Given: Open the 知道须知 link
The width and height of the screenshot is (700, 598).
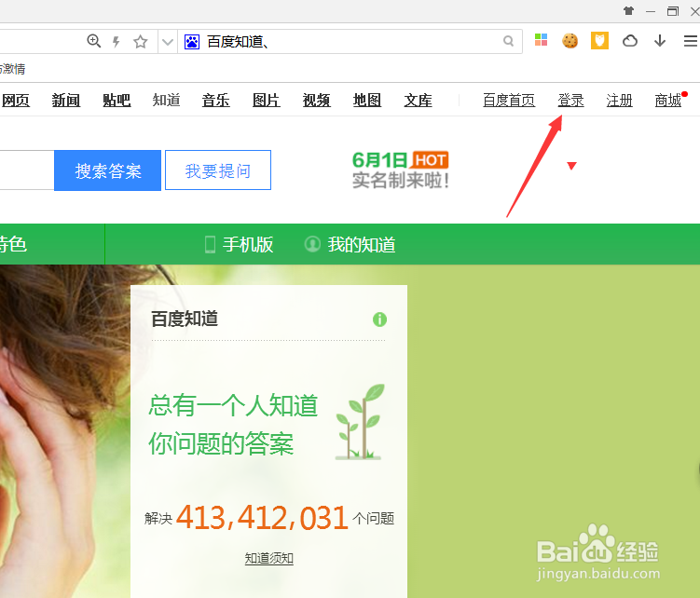Looking at the screenshot, I should click(x=269, y=558).
